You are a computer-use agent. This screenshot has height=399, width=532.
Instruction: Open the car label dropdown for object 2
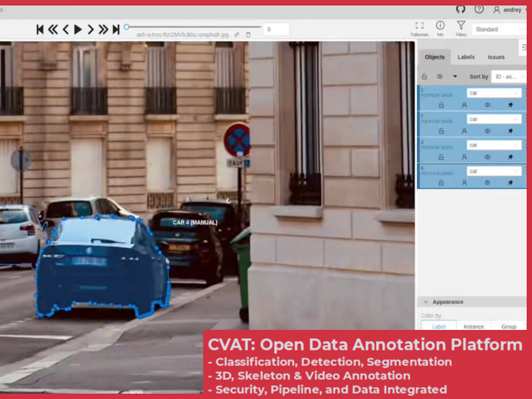click(x=494, y=119)
